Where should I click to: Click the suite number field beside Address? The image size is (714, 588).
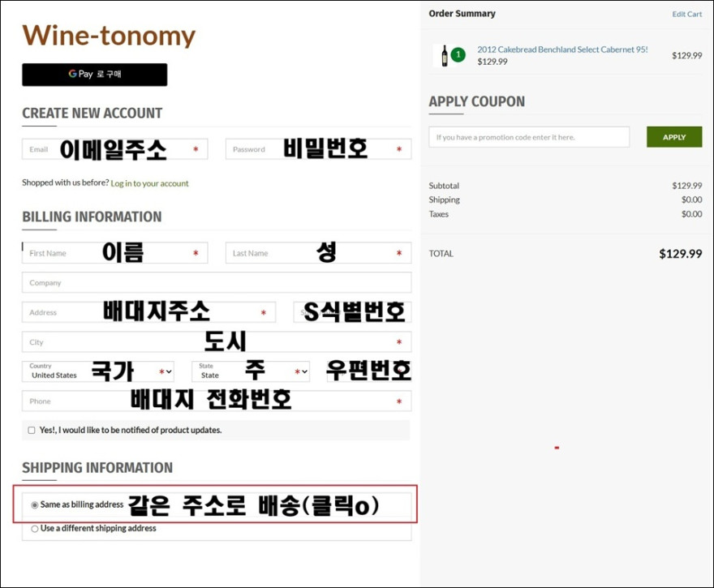352,312
